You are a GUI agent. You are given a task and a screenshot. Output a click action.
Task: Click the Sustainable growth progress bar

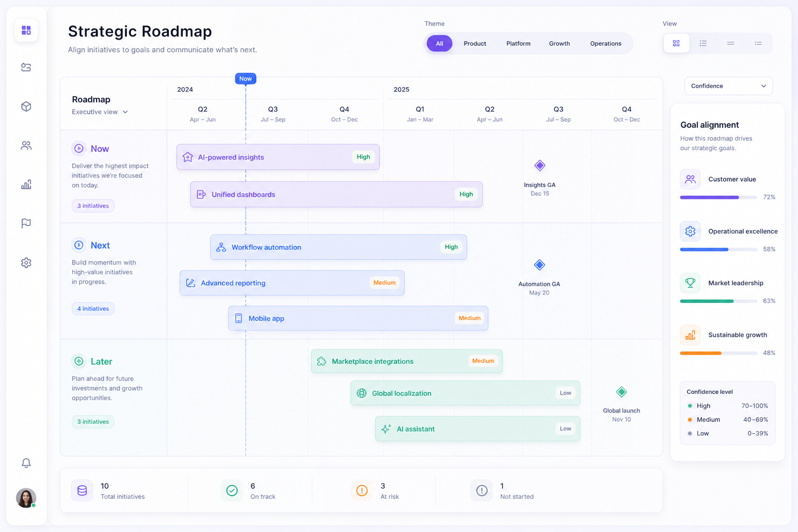tap(718, 353)
